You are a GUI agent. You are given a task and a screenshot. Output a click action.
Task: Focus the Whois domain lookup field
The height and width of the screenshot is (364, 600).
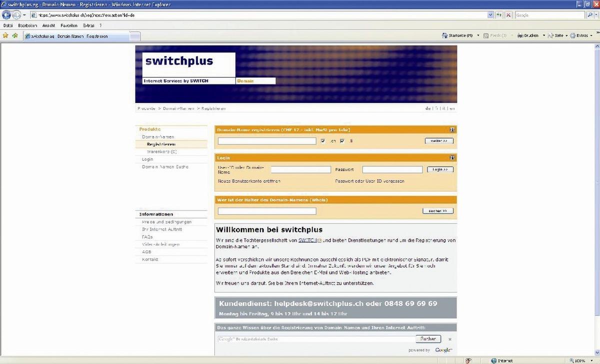[267, 211]
